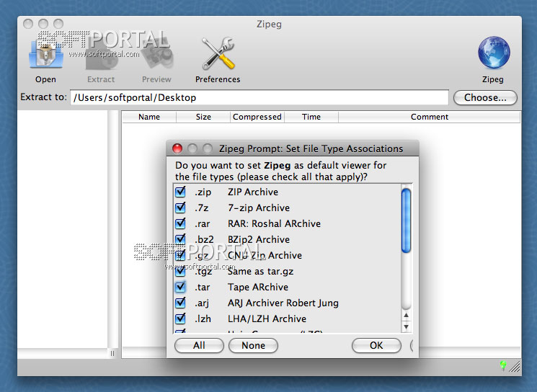The width and height of the screenshot is (537, 392).
Task: Click the green status indicator icon
Action: pyautogui.click(x=502, y=365)
